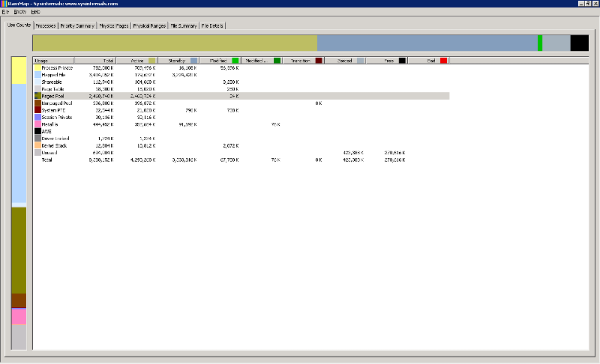This screenshot has height=364, width=600.
Task: Open the Physical Ranges tab
Action: click(149, 26)
